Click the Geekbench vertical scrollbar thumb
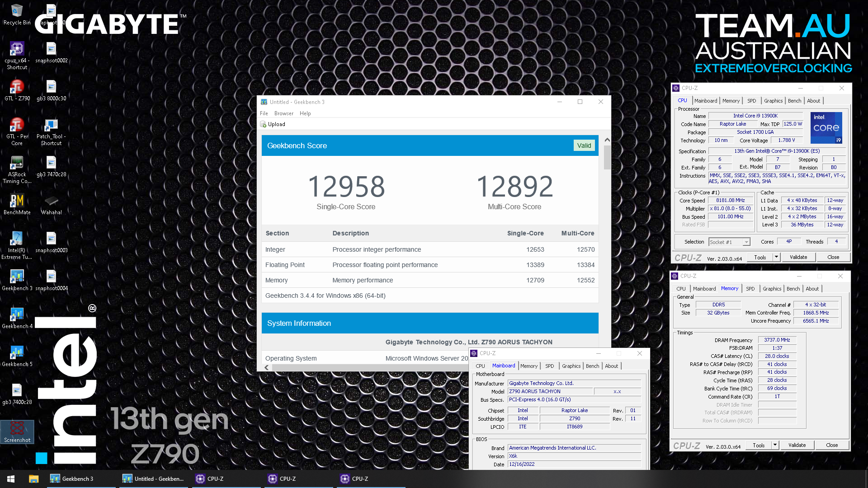The width and height of the screenshot is (868, 488). (607, 157)
